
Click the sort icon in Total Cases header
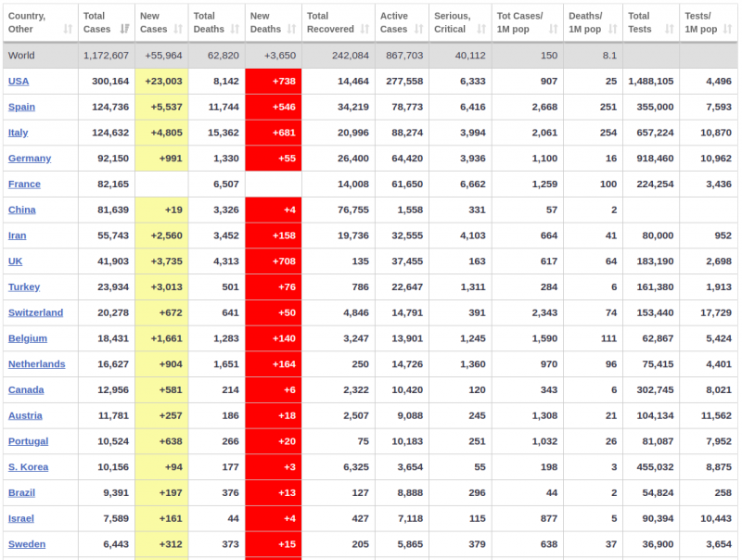(x=124, y=30)
